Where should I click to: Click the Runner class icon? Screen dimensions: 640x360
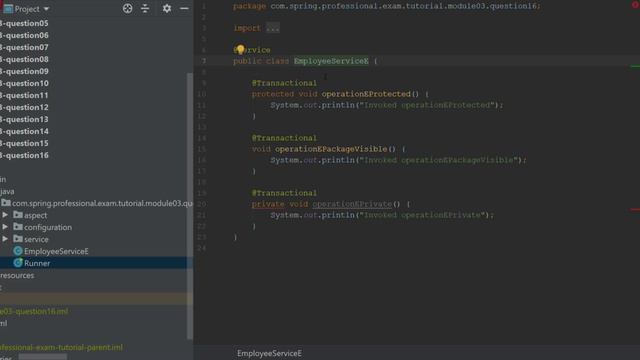pos(18,263)
